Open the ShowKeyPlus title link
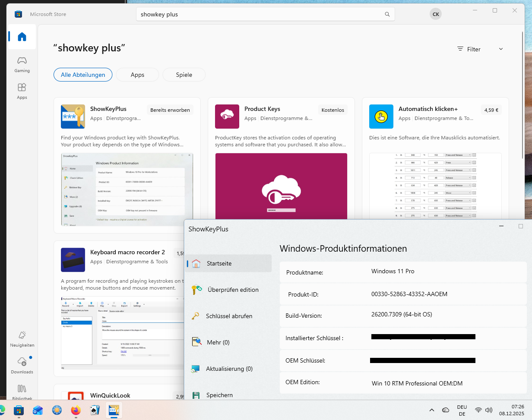532x420 pixels. (x=108, y=109)
